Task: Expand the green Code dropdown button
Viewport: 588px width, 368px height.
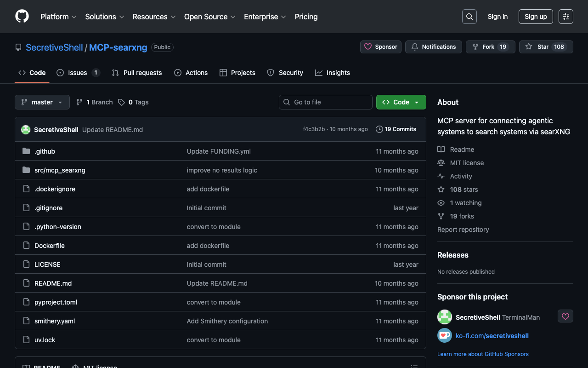Action: click(401, 102)
